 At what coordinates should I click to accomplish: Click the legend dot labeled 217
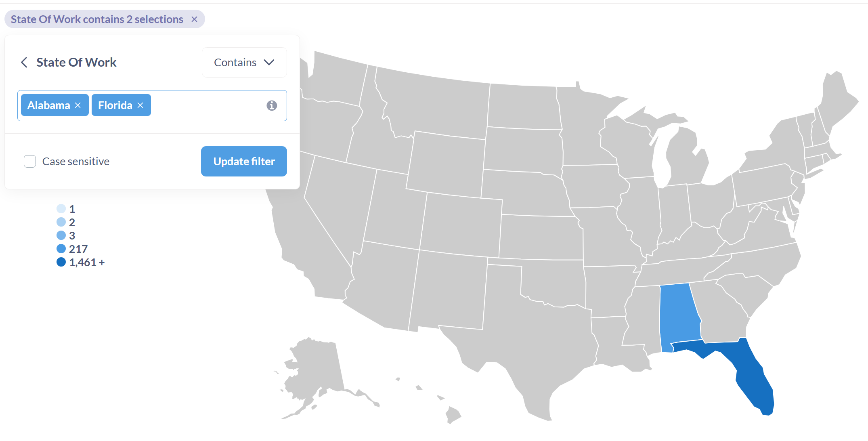61,248
